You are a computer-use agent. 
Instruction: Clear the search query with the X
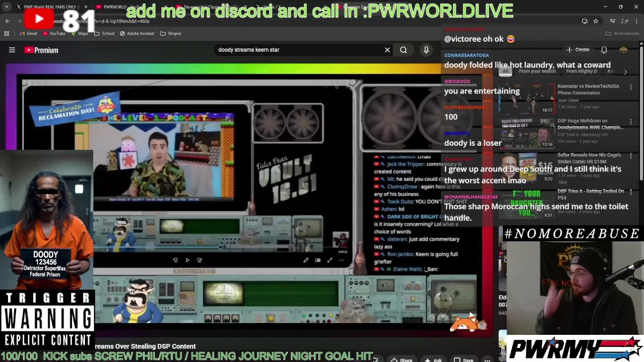387,50
